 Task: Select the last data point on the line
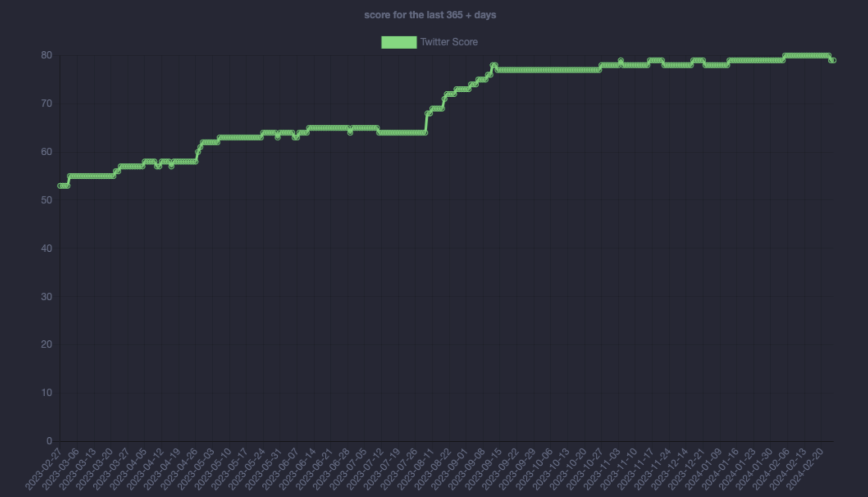click(x=833, y=60)
